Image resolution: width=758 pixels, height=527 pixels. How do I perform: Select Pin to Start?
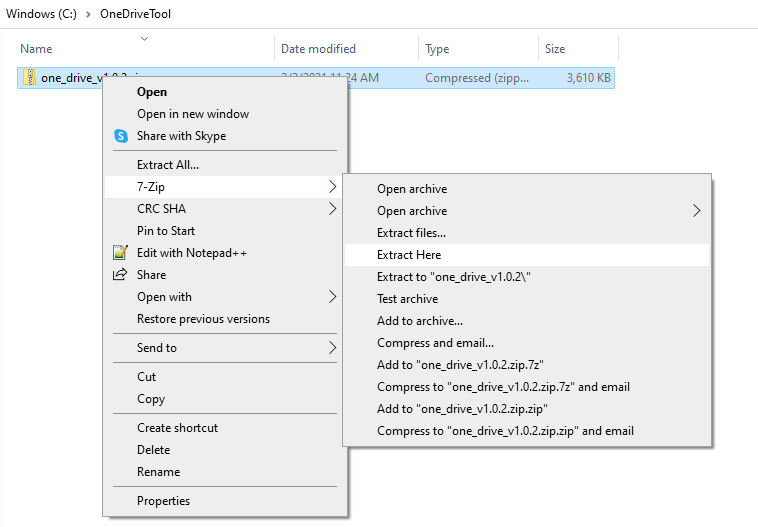pos(225,231)
